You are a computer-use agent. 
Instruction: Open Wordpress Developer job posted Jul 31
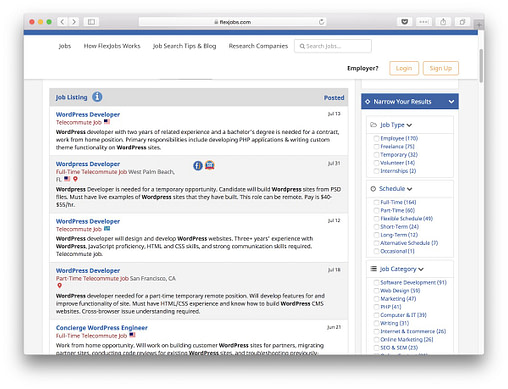[x=88, y=164]
